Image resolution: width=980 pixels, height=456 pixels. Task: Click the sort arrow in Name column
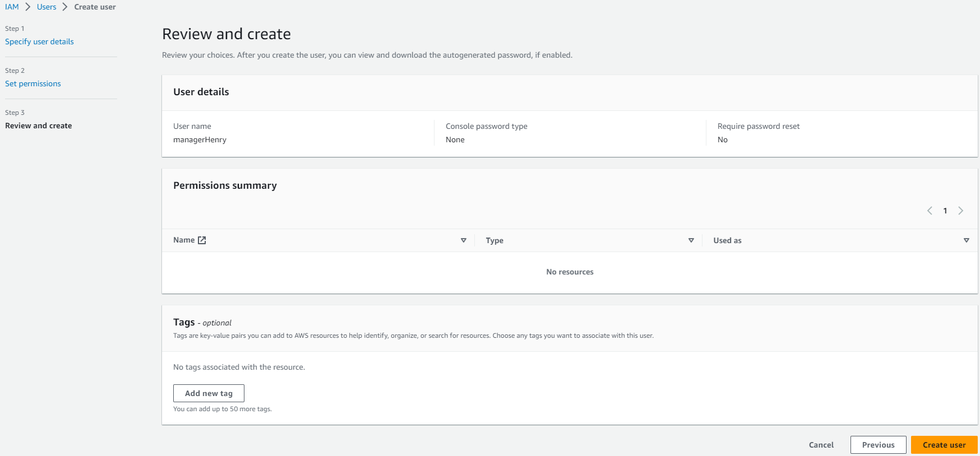pos(463,240)
